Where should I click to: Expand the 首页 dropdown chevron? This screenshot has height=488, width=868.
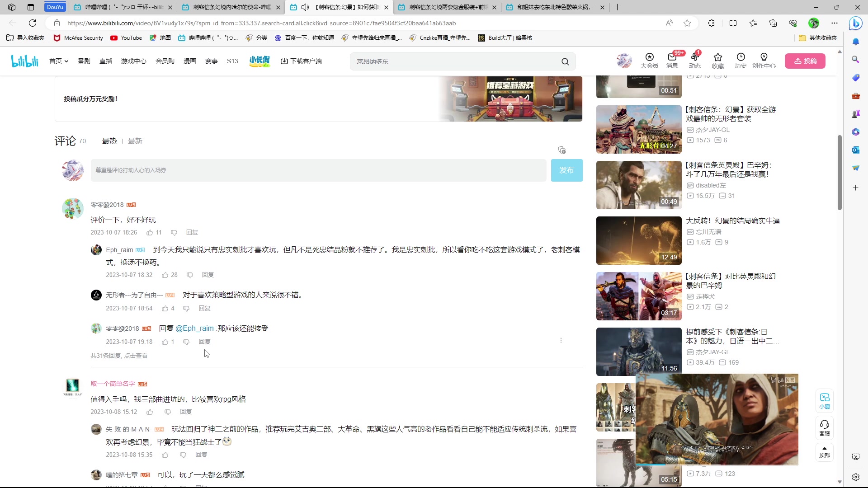(66, 61)
